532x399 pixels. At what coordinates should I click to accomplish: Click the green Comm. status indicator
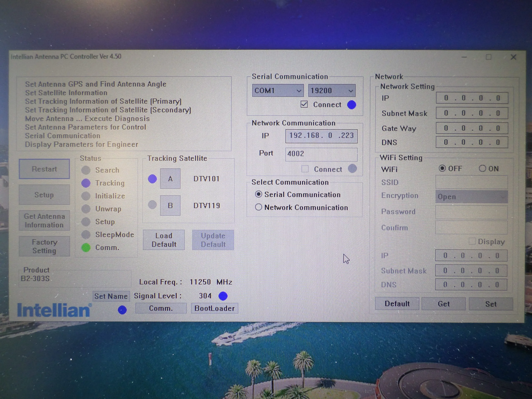(x=86, y=248)
